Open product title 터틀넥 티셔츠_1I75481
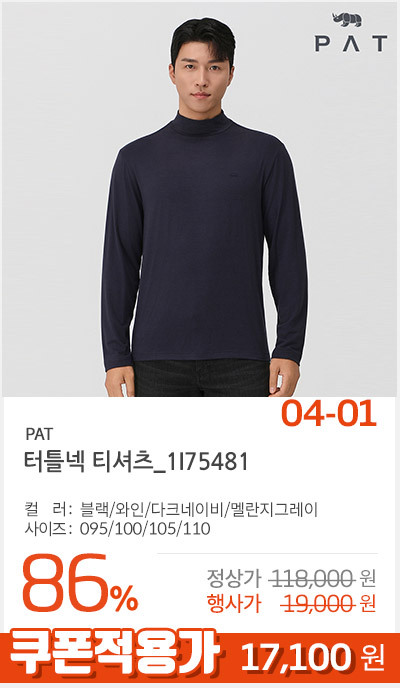 136,462
